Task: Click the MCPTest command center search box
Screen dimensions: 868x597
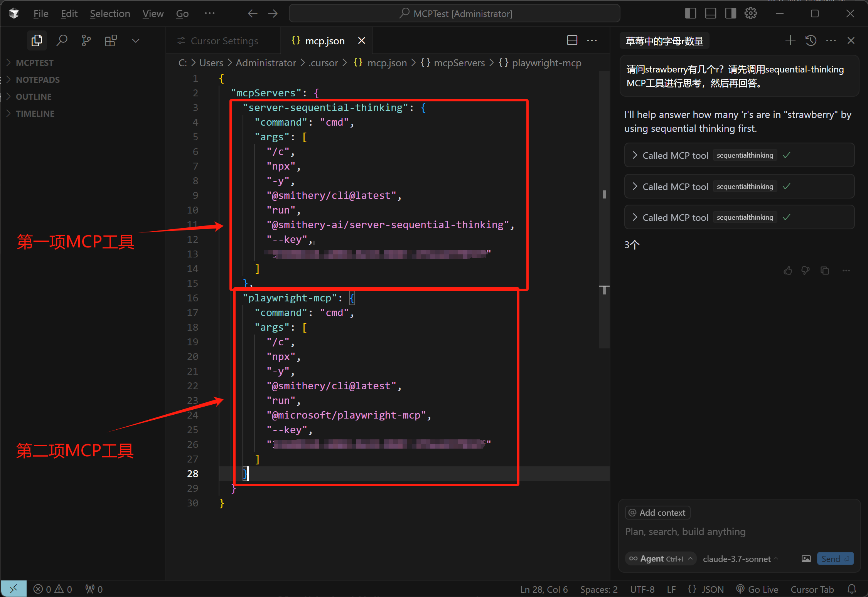Action: [455, 13]
